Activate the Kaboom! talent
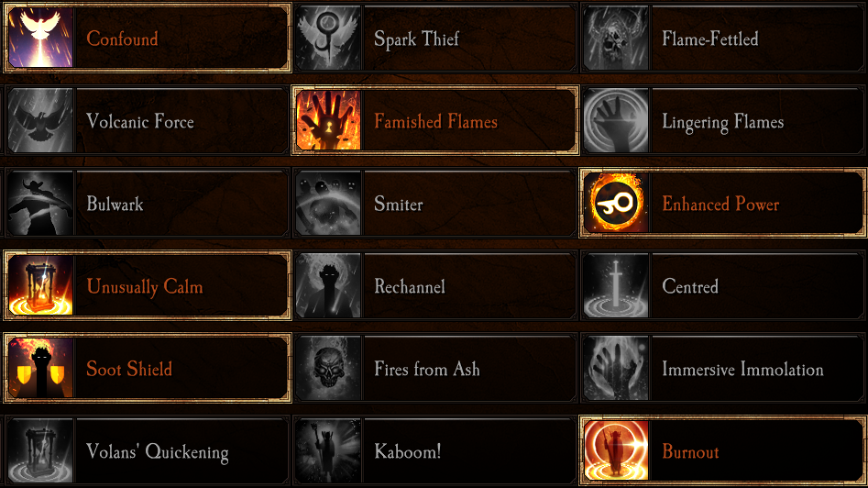The height and width of the screenshot is (488, 868). coord(435,450)
